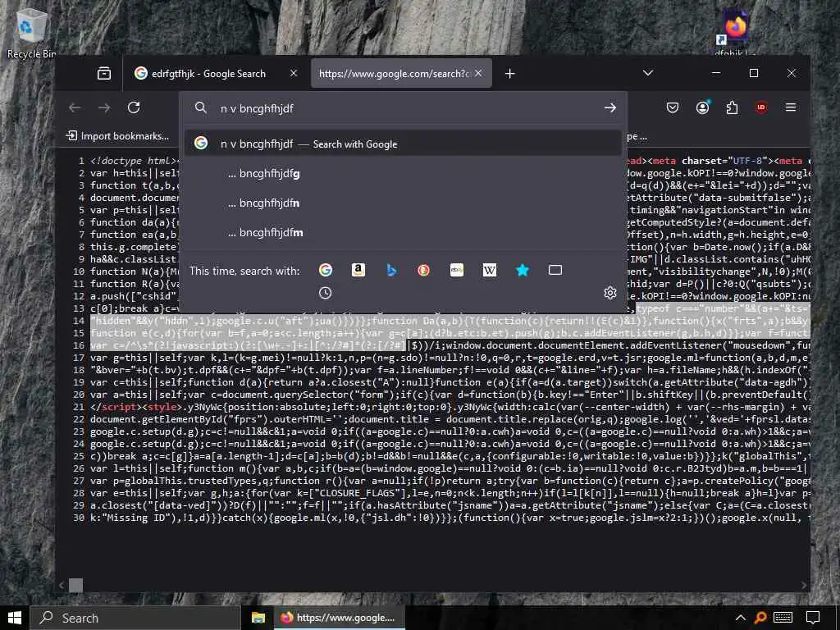Select the Firefox taskbar window button
The width and height of the screenshot is (840, 630).
[339, 618]
